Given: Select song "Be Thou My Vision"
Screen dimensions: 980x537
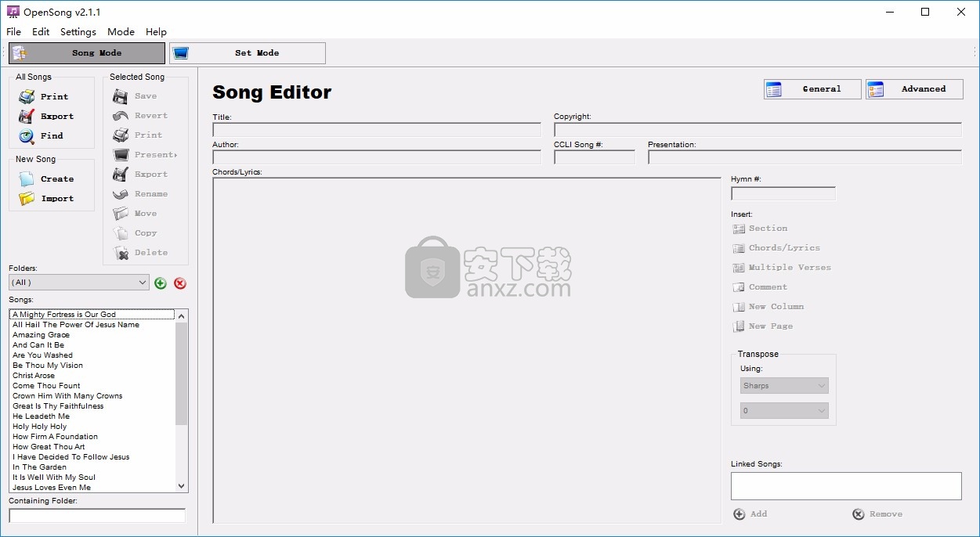Looking at the screenshot, I should [x=92, y=366].
